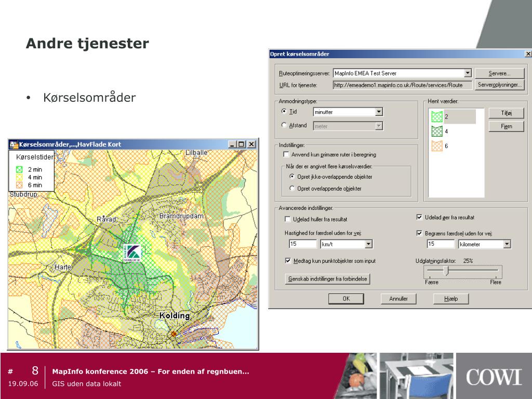Click the 4 min legend swatch

19,177
